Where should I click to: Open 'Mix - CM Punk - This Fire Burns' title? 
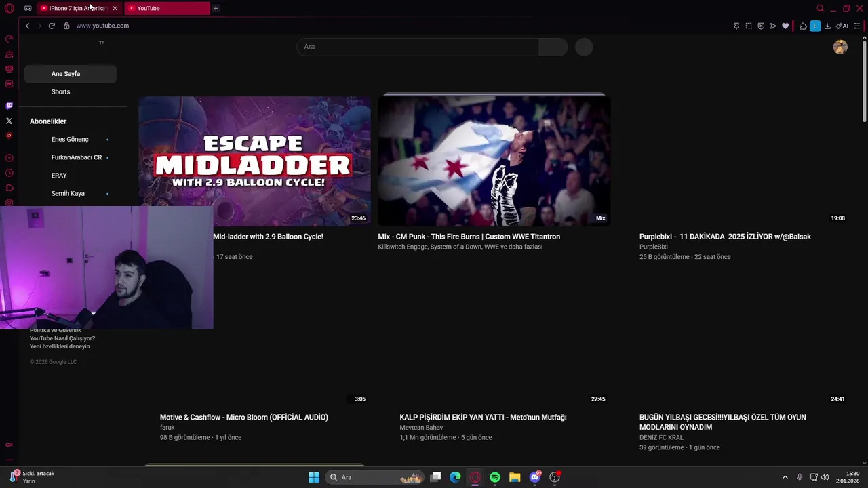coord(469,237)
